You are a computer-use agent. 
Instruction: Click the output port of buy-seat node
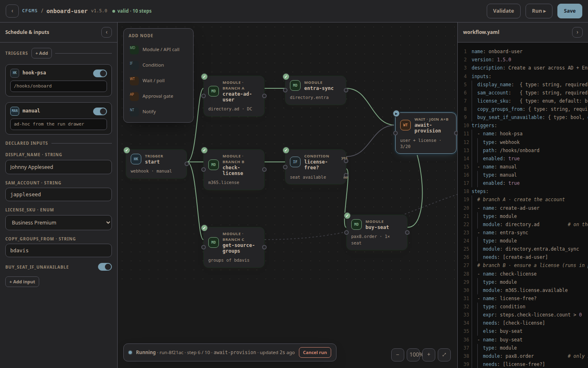point(408,232)
